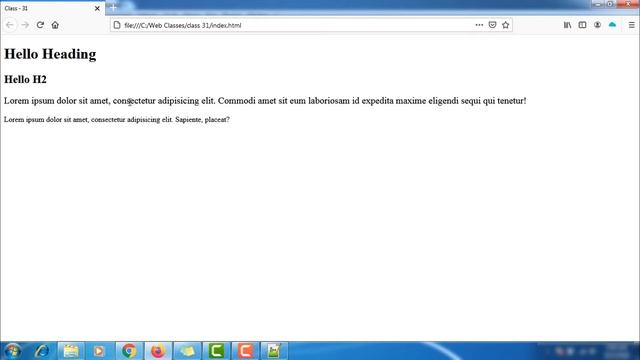Reload the current page

[x=40, y=25]
